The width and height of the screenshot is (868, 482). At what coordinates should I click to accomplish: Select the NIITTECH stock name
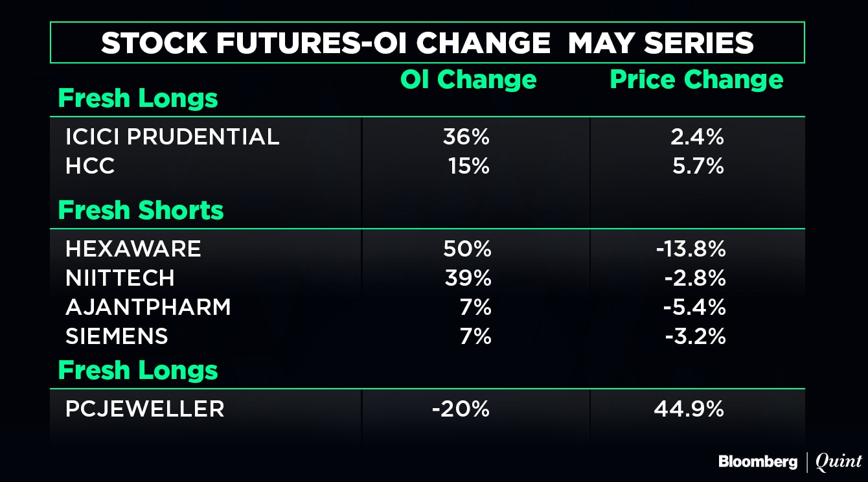tap(120, 278)
